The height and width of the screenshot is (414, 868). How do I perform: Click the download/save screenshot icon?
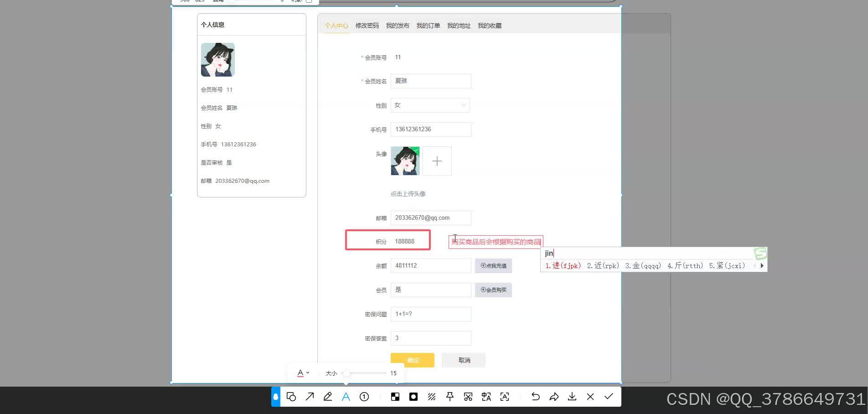[572, 397]
